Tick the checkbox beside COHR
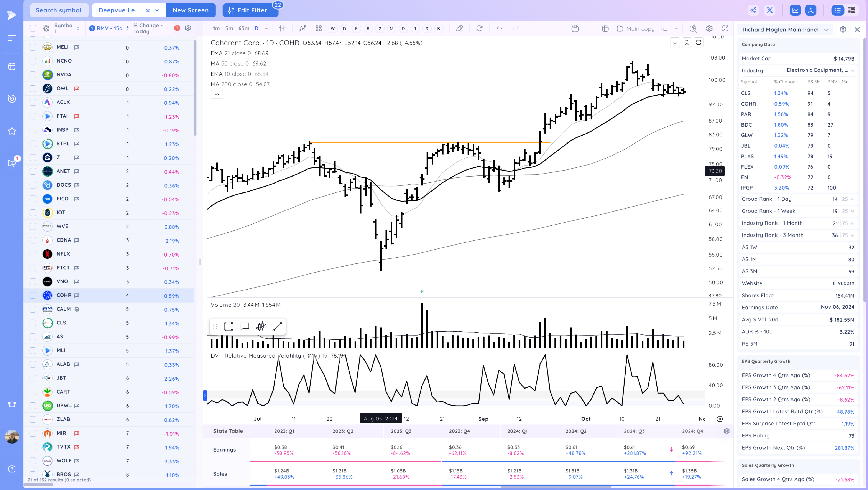Image resolution: width=868 pixels, height=490 pixels. coord(33,295)
